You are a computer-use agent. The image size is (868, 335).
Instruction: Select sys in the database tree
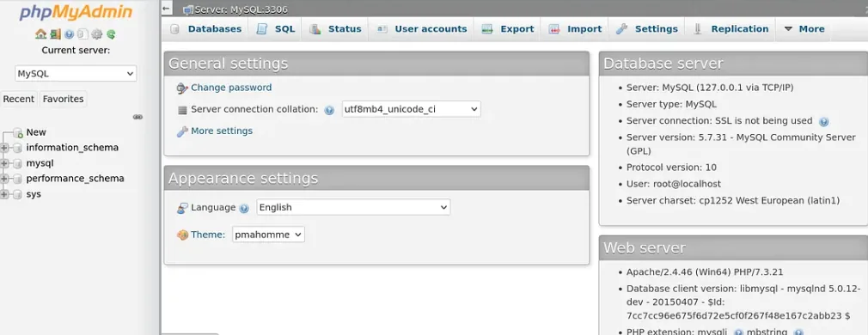click(34, 194)
